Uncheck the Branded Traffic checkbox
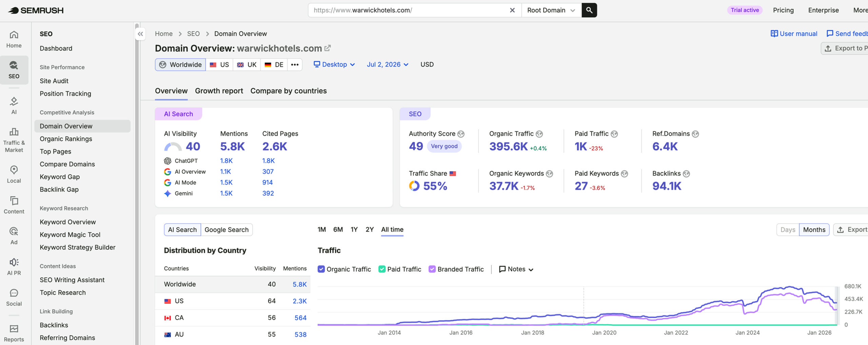The height and width of the screenshot is (345, 868). pos(432,269)
